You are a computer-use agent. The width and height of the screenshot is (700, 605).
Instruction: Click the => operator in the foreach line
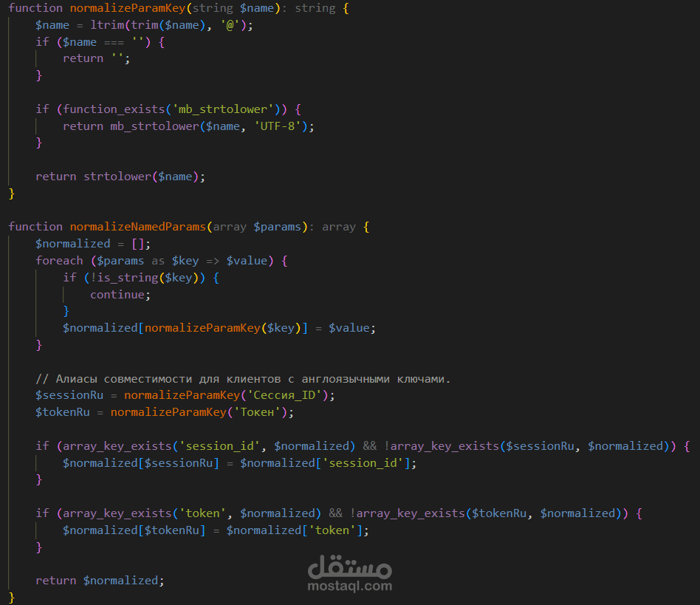(213, 261)
